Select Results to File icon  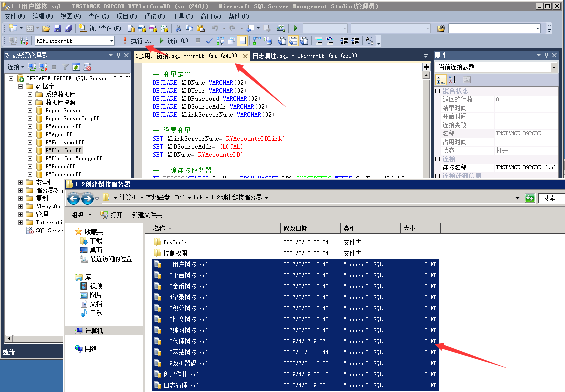point(304,41)
